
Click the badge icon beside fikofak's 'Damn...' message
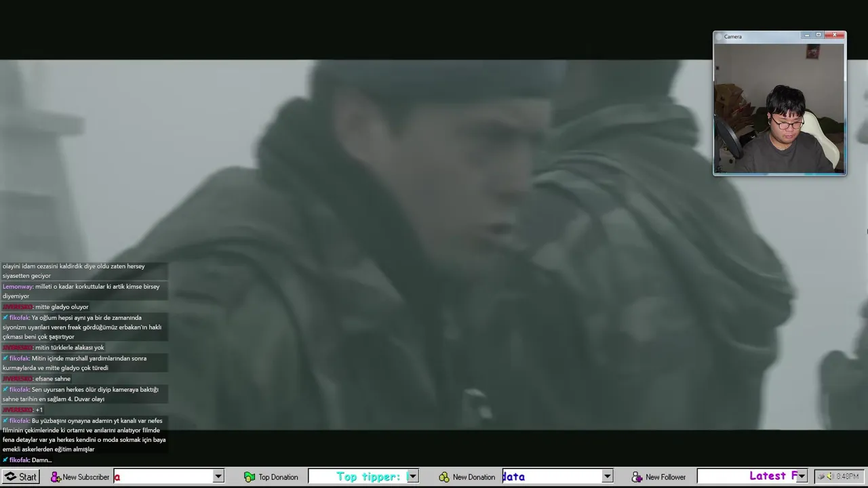5,460
